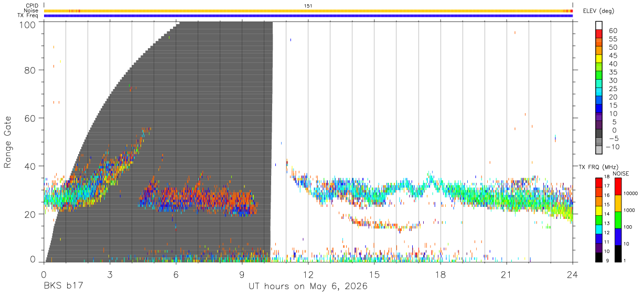Click the 6 tick on the UT hours axis

point(176,274)
